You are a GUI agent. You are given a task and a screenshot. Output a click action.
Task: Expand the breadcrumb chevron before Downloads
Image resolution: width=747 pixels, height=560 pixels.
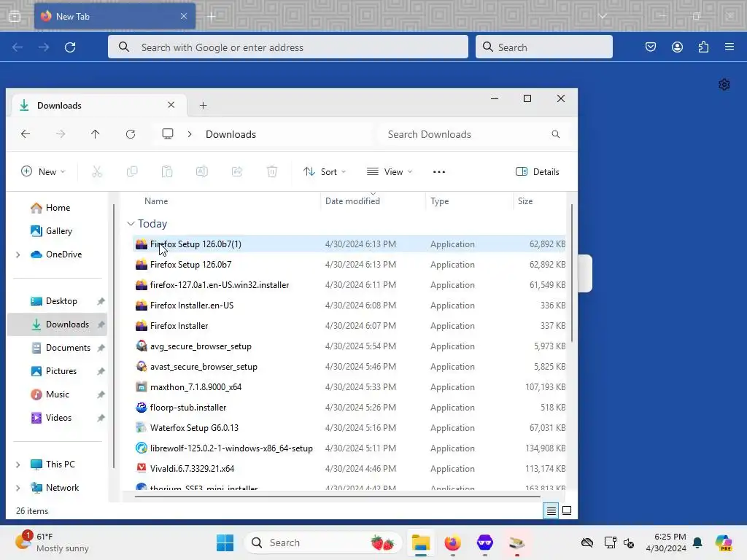pyautogui.click(x=190, y=134)
